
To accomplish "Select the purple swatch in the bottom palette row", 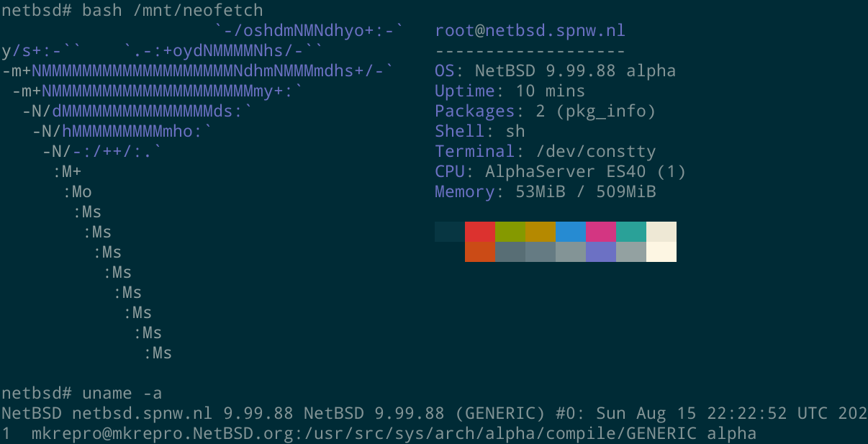I will (600, 252).
